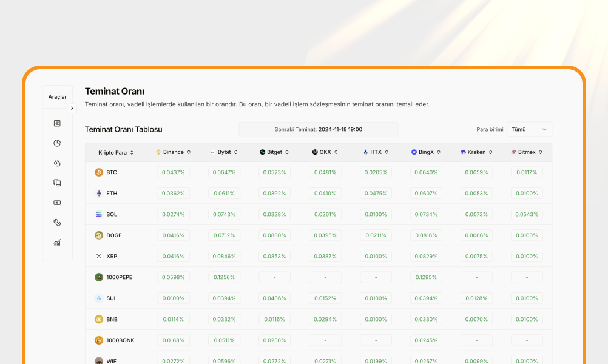
Task: Click the banknote sidebar icon
Action: click(57, 203)
